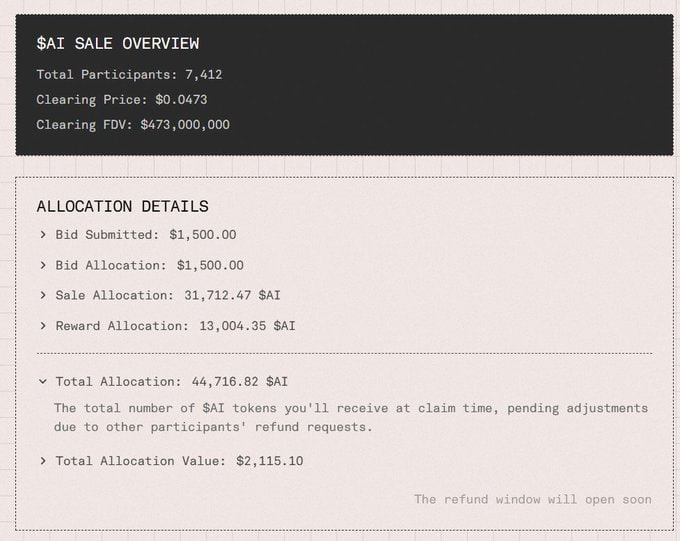
Task: Expand the Bid Allocation row chevron
Action: (x=43, y=266)
